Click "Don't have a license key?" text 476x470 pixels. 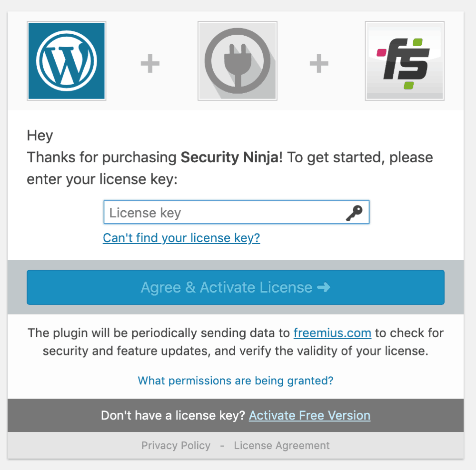(x=174, y=415)
